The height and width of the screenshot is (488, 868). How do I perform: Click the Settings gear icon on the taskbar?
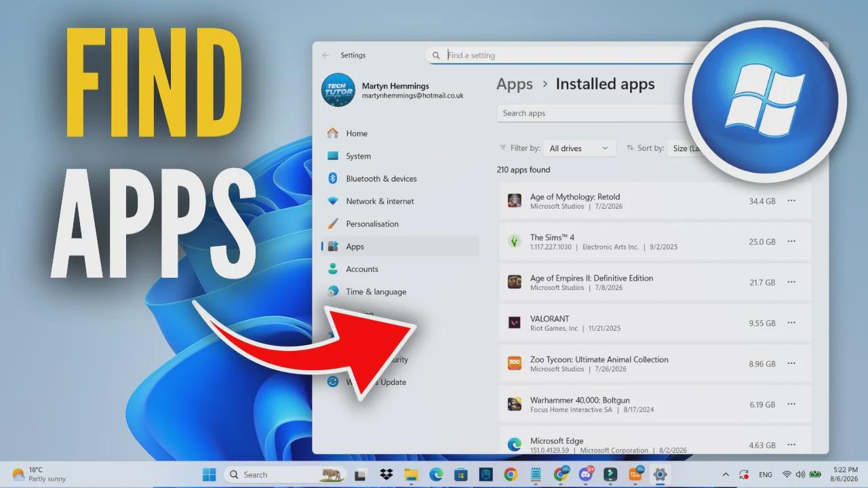660,474
